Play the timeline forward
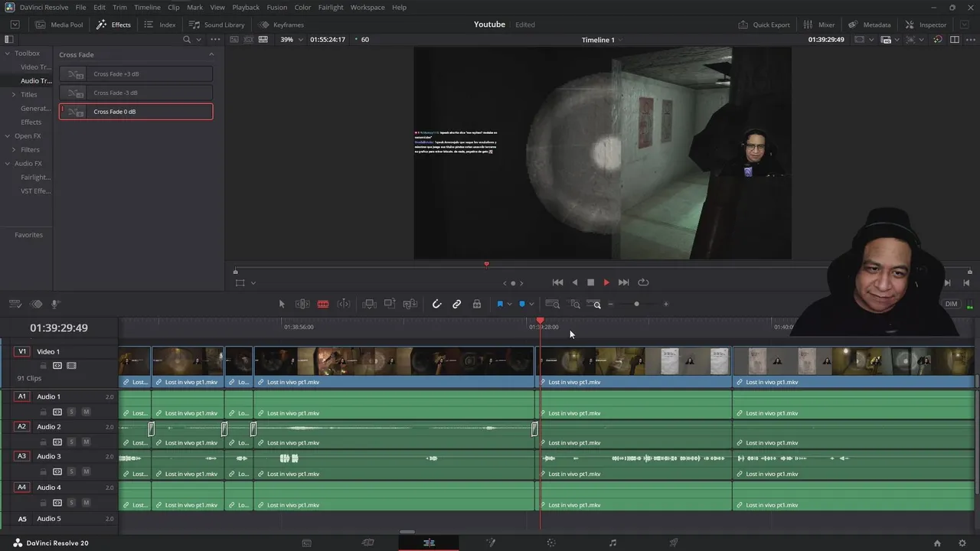Image resolution: width=980 pixels, height=551 pixels. click(x=606, y=282)
